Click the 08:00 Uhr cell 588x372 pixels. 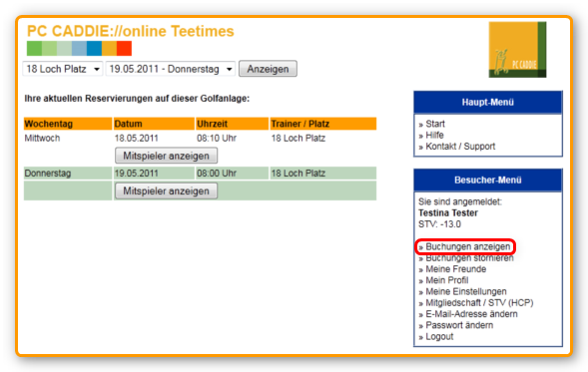point(233,174)
